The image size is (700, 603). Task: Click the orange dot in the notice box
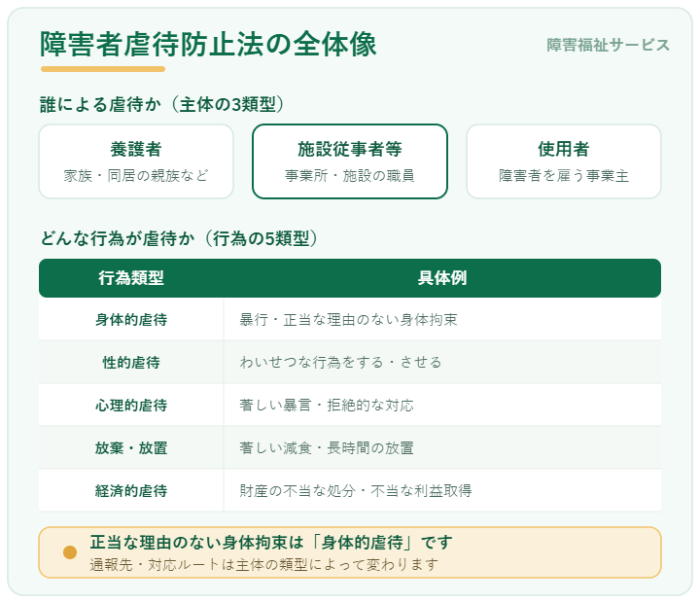tap(70, 552)
